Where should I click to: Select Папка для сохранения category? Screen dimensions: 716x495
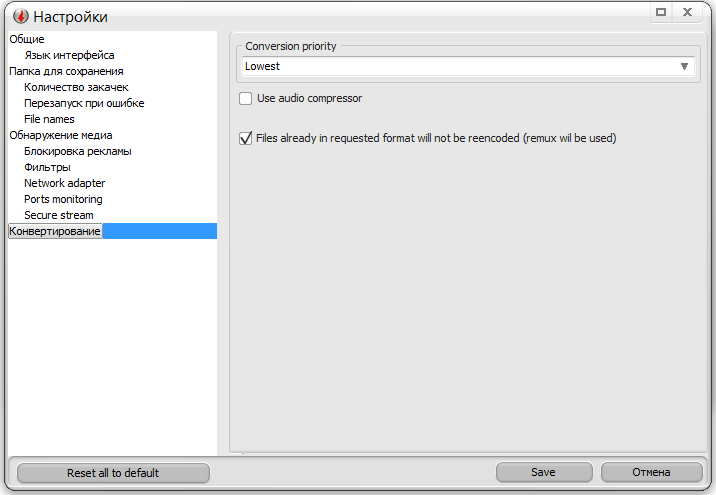(x=66, y=71)
